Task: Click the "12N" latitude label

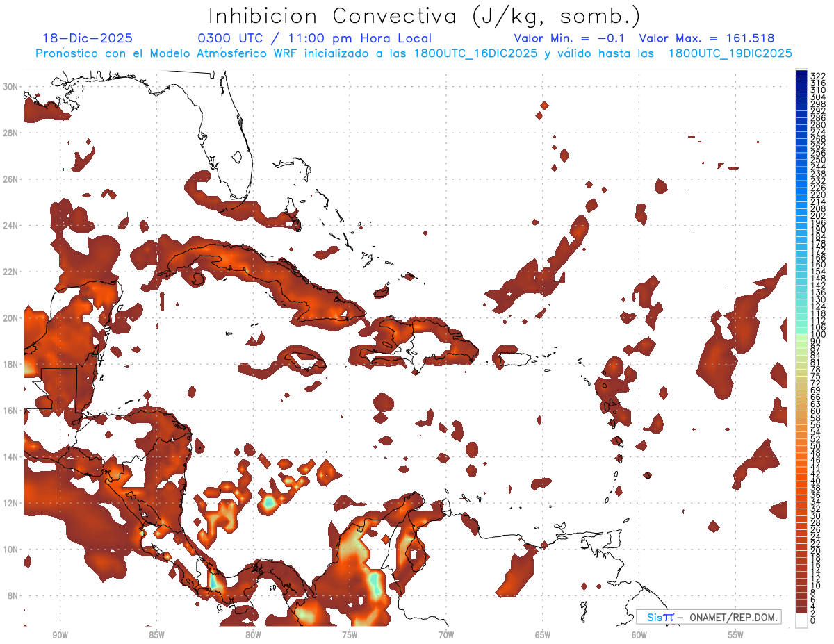Action: pos(12,503)
